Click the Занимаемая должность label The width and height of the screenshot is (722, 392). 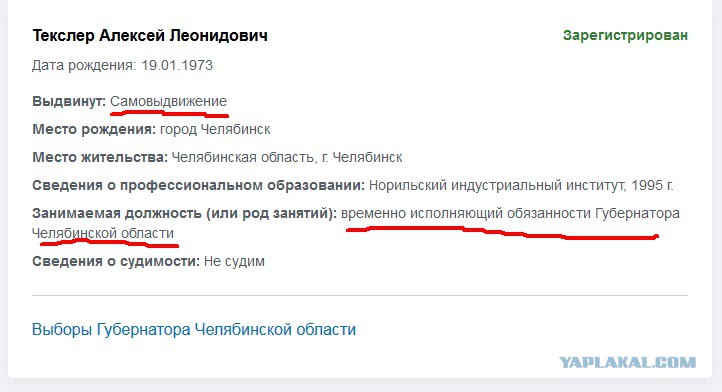click(185, 214)
